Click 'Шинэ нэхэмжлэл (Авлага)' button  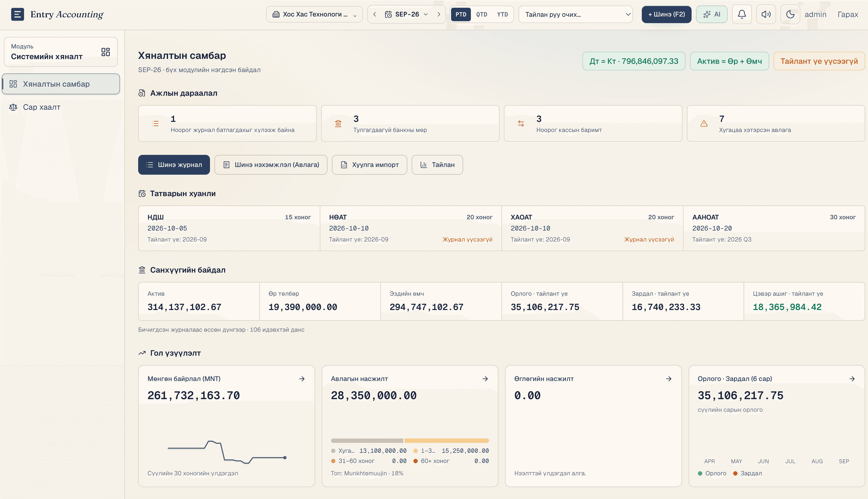pyautogui.click(x=271, y=165)
